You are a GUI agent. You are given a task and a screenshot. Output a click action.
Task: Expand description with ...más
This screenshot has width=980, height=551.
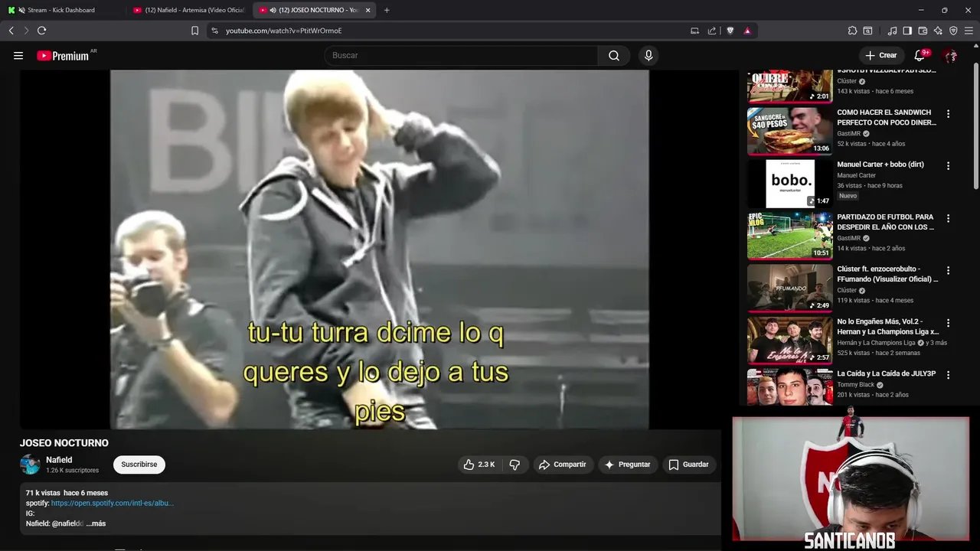click(x=96, y=523)
